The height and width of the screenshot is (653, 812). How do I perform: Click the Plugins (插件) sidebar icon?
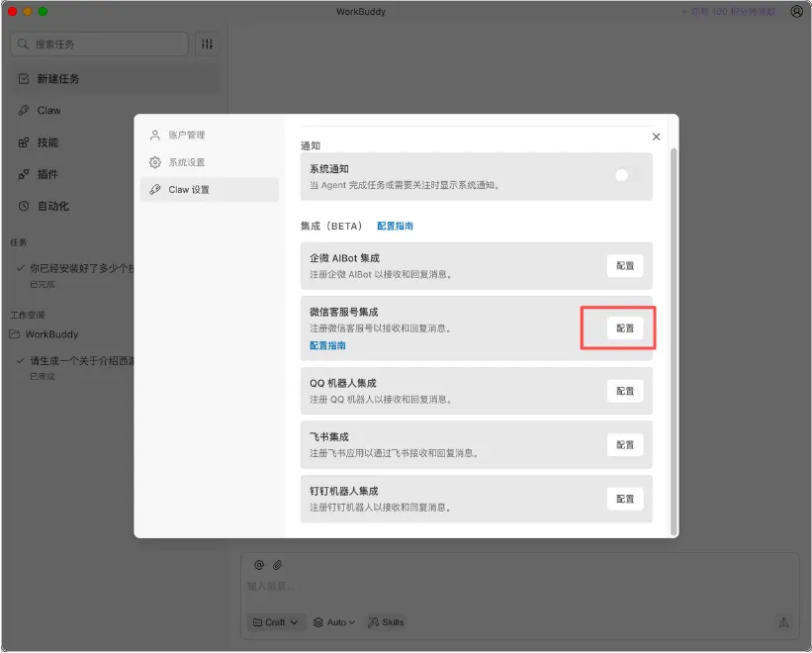(x=24, y=174)
